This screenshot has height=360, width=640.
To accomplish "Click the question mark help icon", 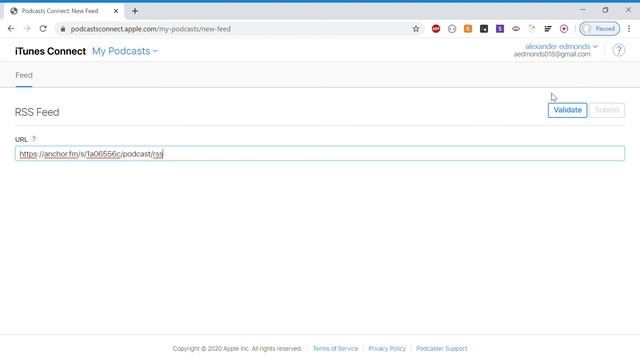I will coord(619,50).
